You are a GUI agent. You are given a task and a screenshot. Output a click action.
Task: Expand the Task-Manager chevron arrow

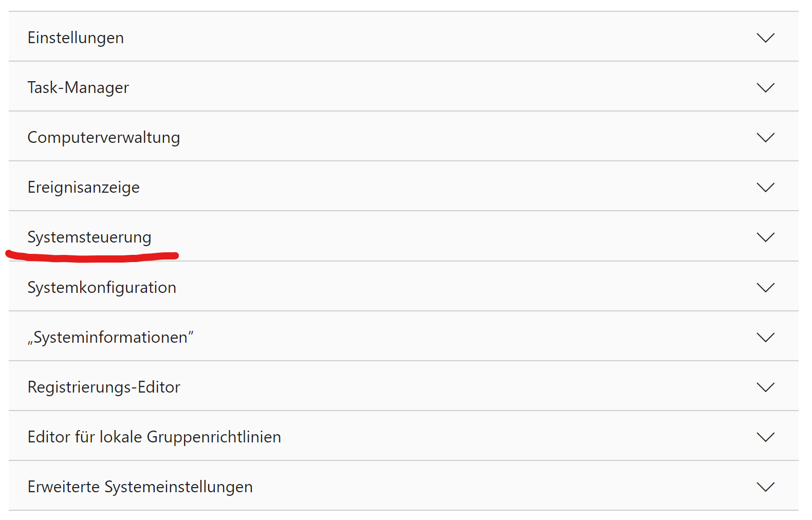coord(765,88)
